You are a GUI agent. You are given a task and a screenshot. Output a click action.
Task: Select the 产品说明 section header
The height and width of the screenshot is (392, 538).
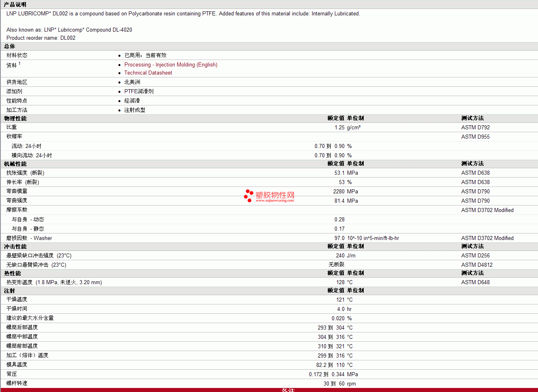coord(15,4)
